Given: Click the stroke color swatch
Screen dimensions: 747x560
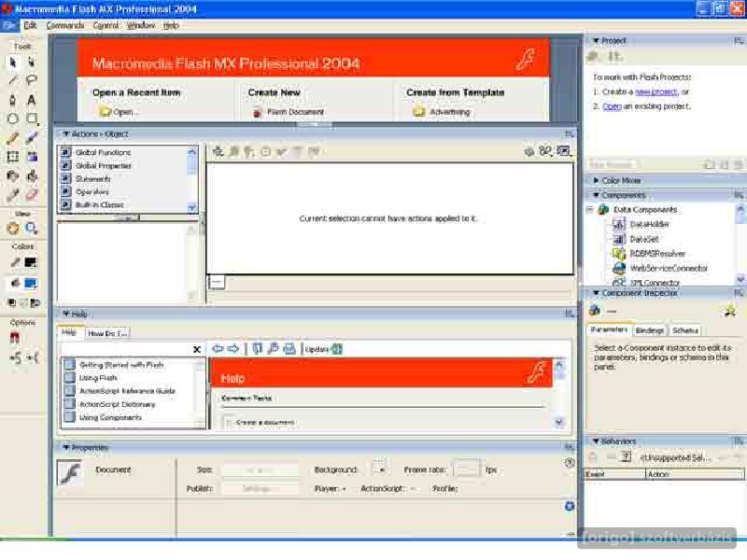Looking at the screenshot, I should (x=31, y=262).
